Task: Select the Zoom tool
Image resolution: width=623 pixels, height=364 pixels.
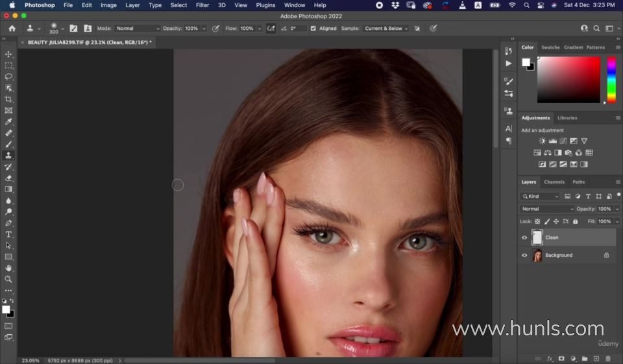Action: coord(8,279)
